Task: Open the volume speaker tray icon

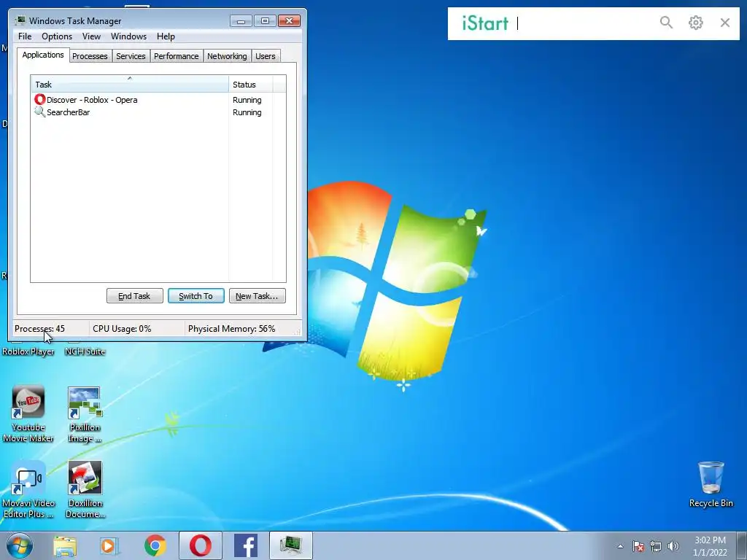Action: (x=673, y=546)
